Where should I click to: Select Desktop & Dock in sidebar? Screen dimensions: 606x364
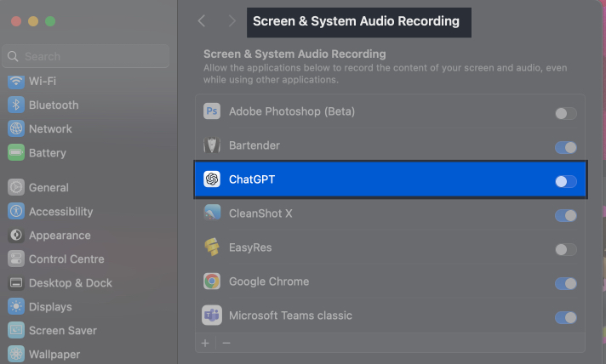point(70,283)
